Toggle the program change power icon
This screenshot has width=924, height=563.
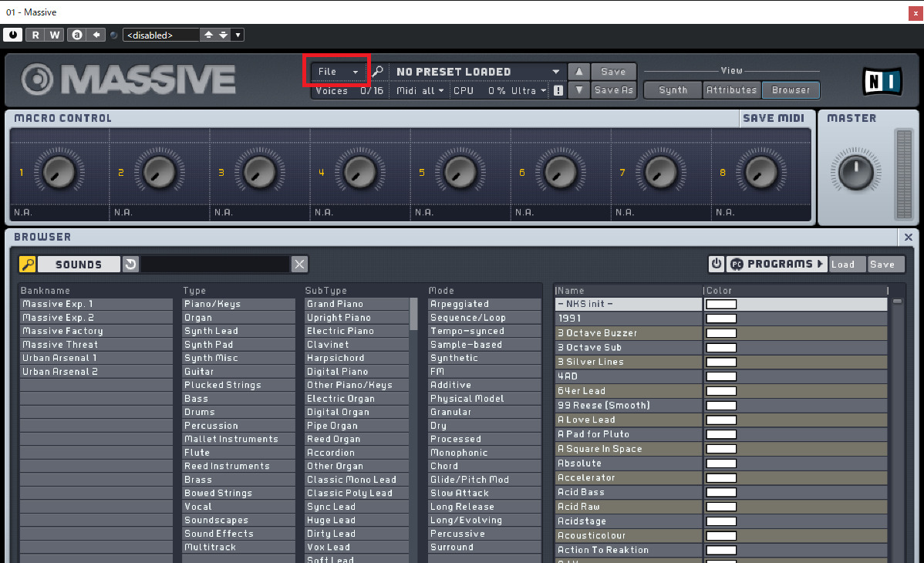tap(716, 264)
